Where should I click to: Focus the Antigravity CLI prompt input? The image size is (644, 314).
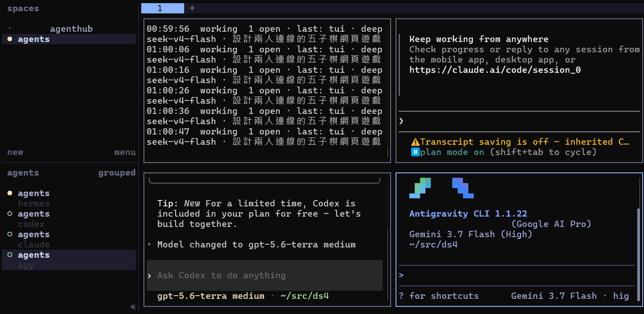click(517, 275)
